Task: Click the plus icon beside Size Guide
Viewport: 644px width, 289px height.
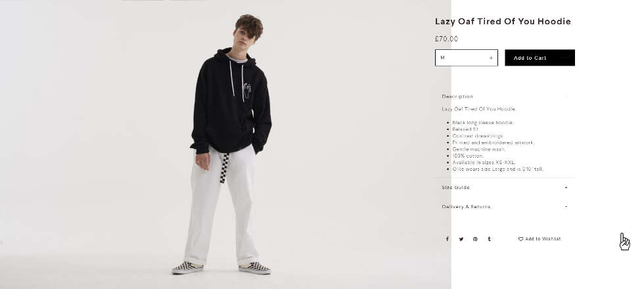Action: 566,188
